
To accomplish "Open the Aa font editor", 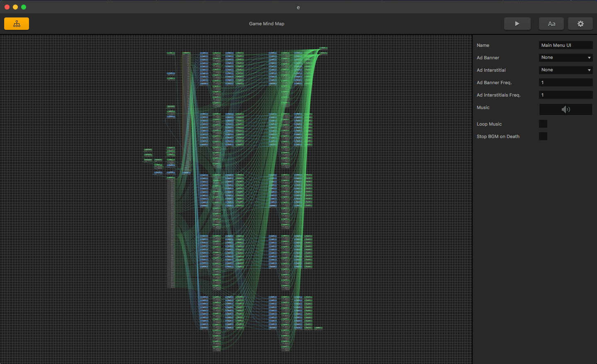I will click(x=551, y=24).
